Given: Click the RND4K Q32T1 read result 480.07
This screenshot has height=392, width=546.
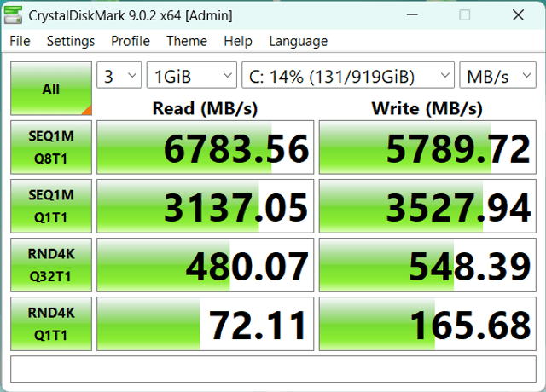Looking at the screenshot, I should 205,265.
